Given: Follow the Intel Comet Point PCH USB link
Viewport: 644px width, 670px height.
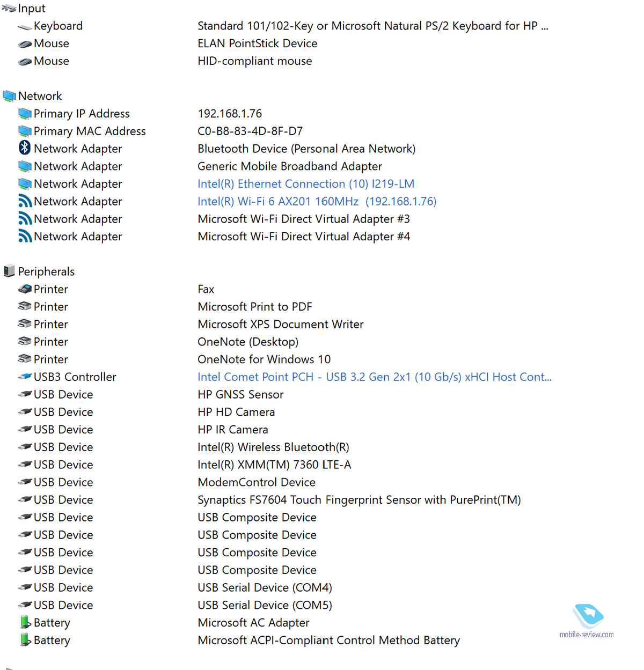Looking at the screenshot, I should (374, 377).
